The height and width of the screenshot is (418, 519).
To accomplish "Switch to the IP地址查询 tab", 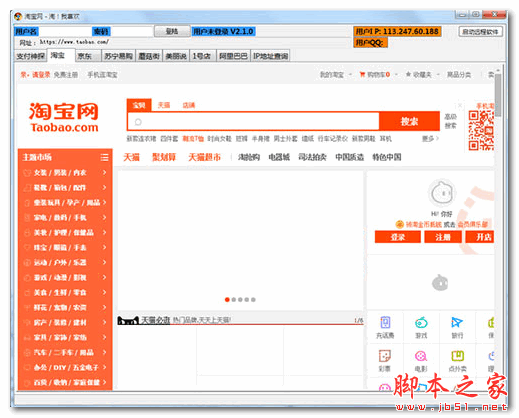I will tap(270, 56).
